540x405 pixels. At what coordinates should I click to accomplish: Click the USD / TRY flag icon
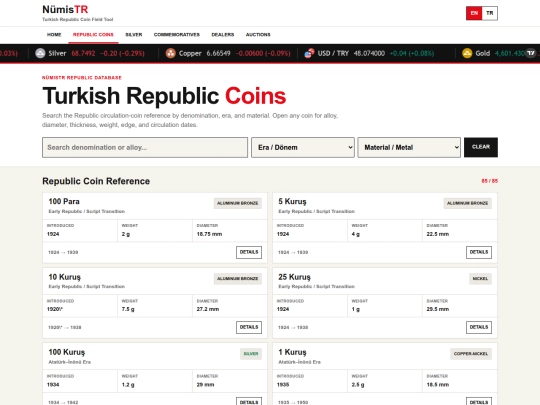click(309, 53)
